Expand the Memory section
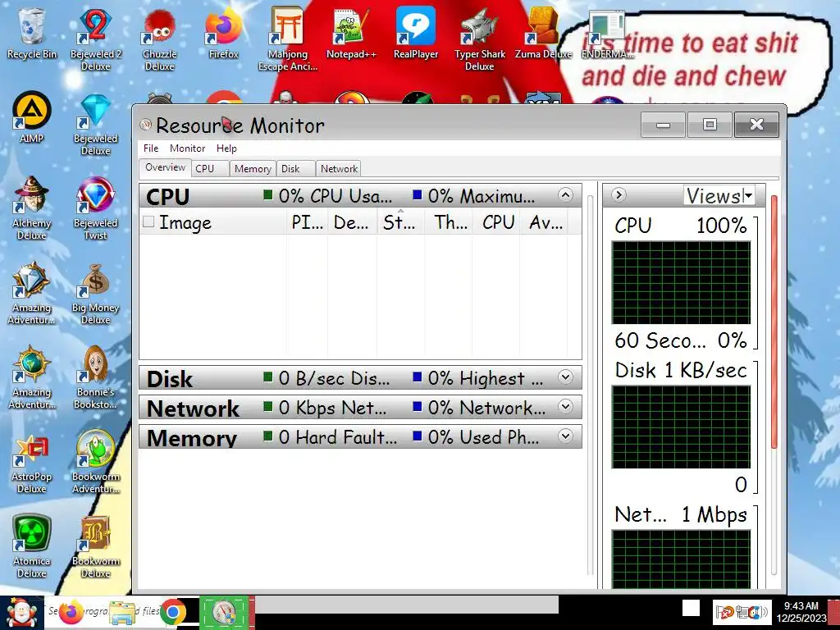The image size is (840, 630). (565, 436)
